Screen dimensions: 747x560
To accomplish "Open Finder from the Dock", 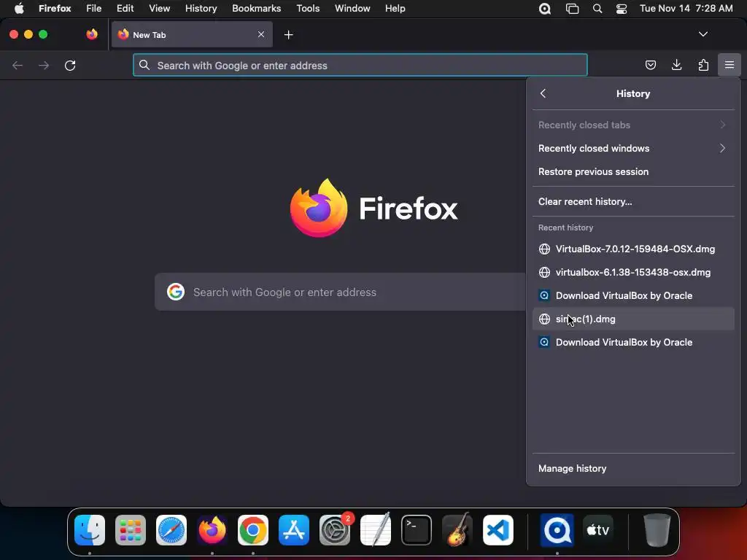I will tap(90, 530).
